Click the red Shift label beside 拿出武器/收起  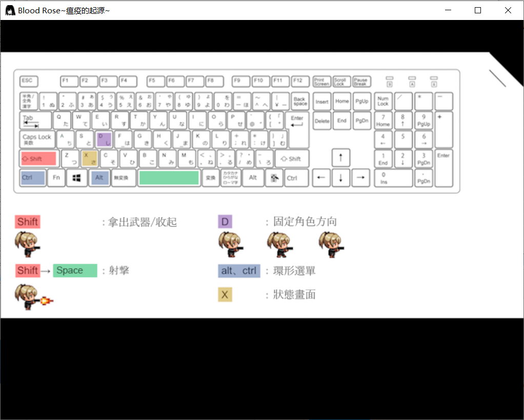click(x=27, y=222)
